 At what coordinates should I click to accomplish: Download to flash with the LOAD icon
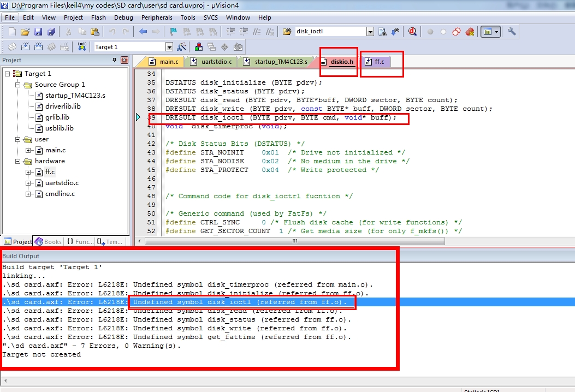click(82, 47)
